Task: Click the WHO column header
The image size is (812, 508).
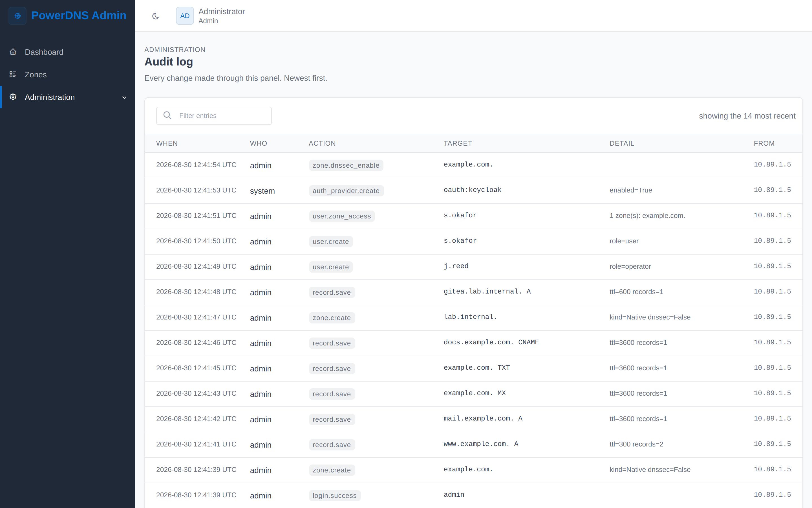Action: pos(258,143)
